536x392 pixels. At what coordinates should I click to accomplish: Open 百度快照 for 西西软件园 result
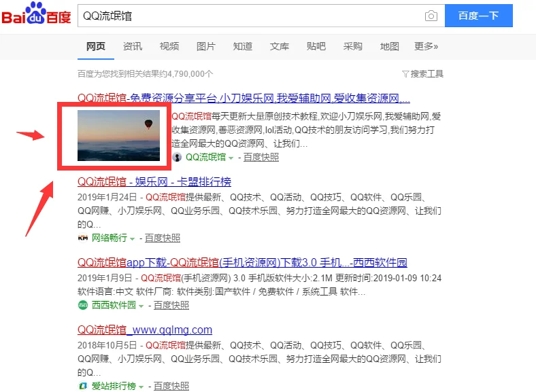pos(171,305)
